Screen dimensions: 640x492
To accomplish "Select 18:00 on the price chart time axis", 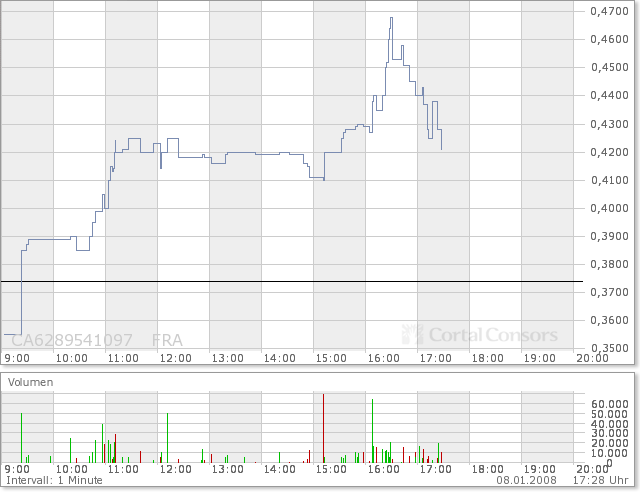I will pos(488,358).
